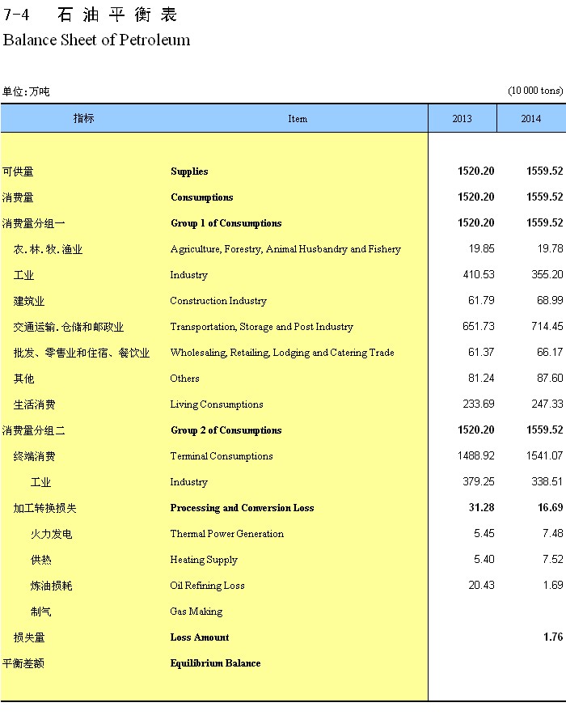
Task: Click the "(10 000 tons)" unit text
Action: coord(534,91)
